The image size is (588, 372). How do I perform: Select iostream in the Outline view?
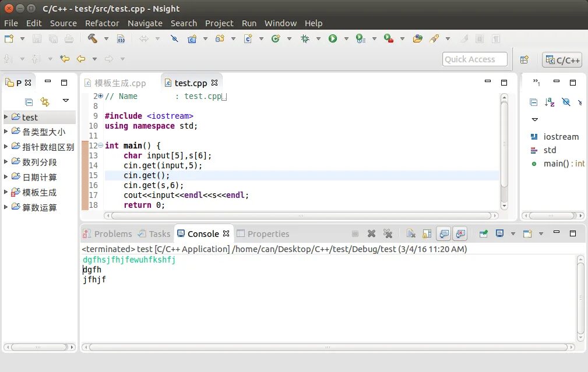click(555, 137)
